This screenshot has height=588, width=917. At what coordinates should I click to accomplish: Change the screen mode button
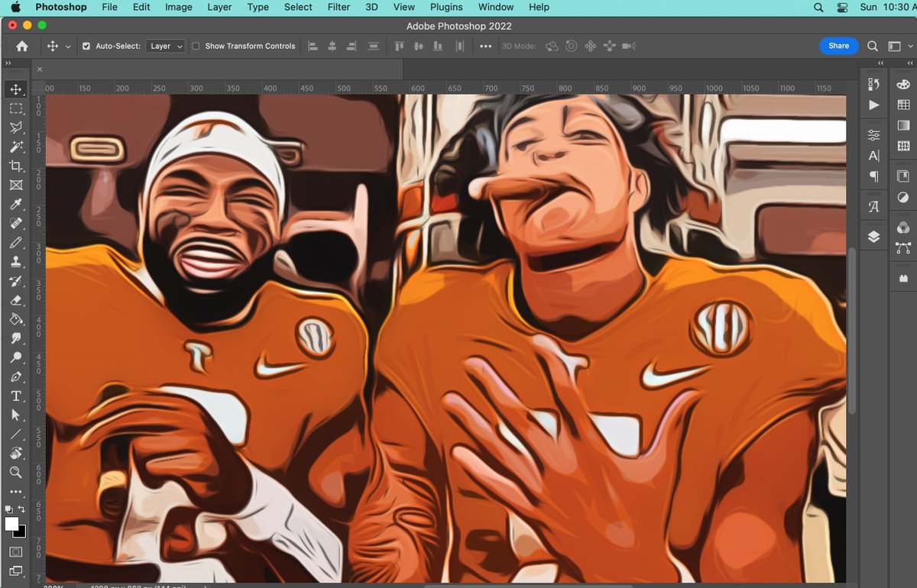coord(16,570)
